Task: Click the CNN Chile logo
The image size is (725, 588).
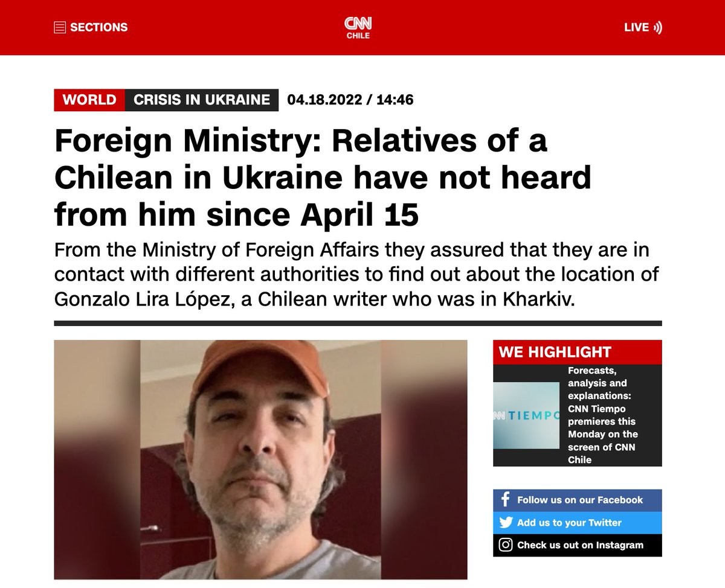Action: tap(358, 28)
